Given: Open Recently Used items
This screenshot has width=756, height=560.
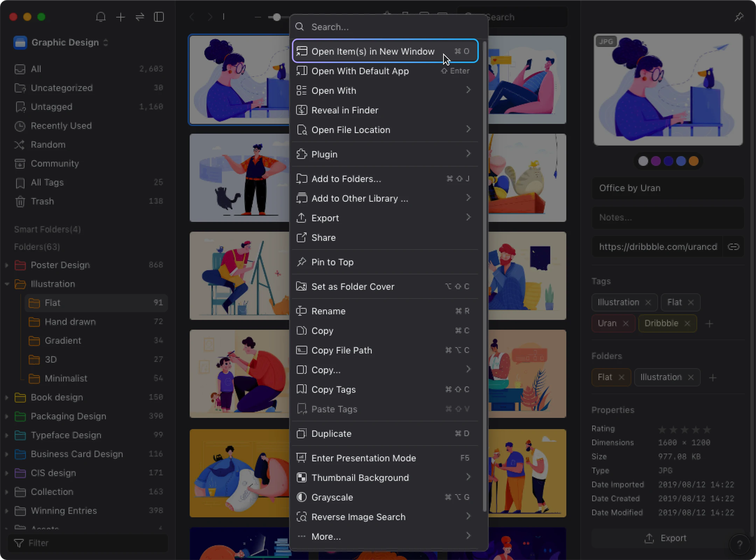Looking at the screenshot, I should click(89, 126).
